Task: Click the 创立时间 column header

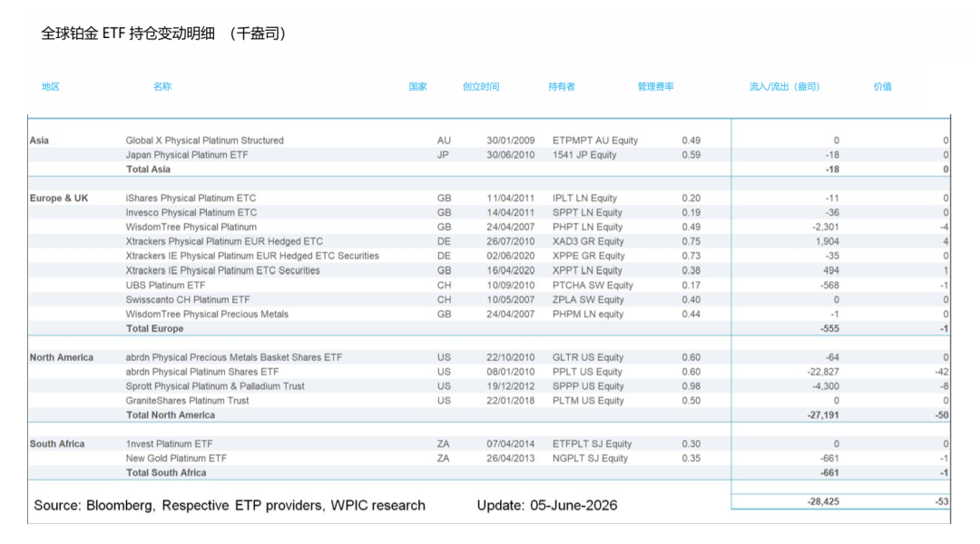Action: 481,87
